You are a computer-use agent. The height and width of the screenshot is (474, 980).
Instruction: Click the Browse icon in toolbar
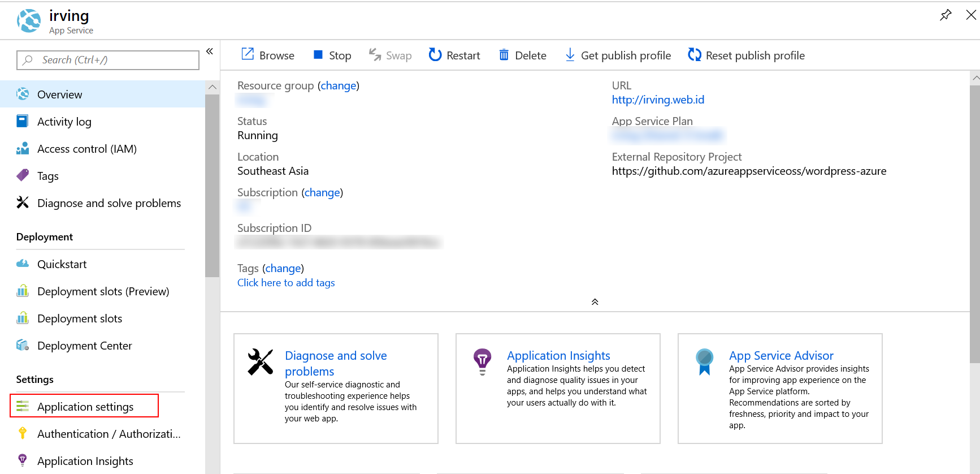[x=248, y=54]
